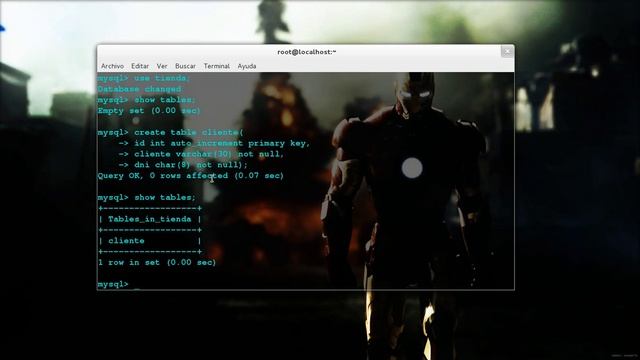Viewport: 640px width, 360px height.
Task: Click the root@localhost:~ window title
Action: 307,52
